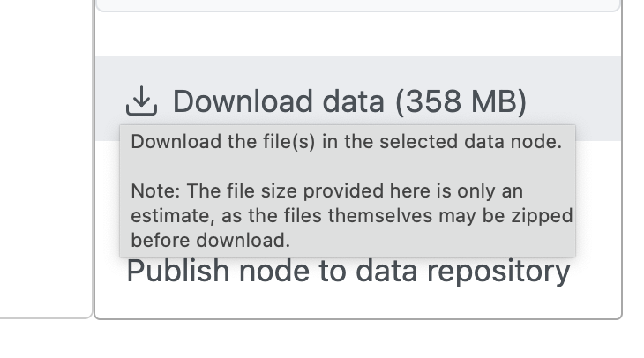Click the empty panel left of the menu
Image resolution: width=644 pixels, height=358 pixels.
click(44, 159)
